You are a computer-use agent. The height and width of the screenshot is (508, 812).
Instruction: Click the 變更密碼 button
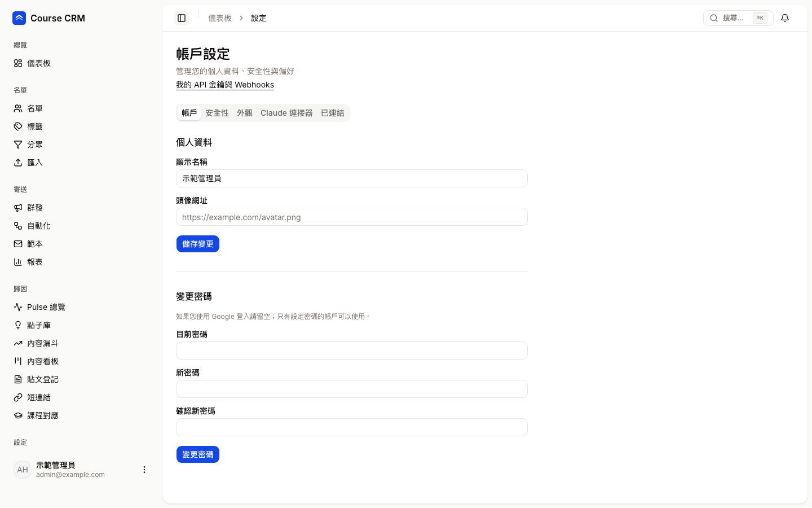198,454
